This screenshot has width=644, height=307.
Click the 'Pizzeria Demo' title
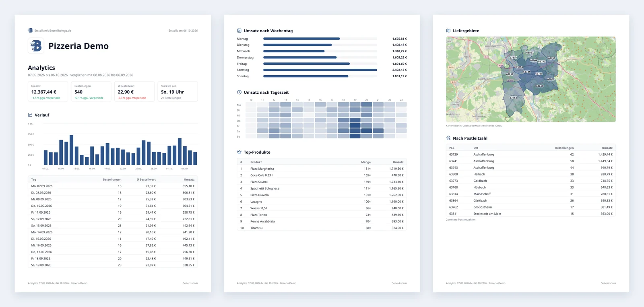tap(78, 46)
